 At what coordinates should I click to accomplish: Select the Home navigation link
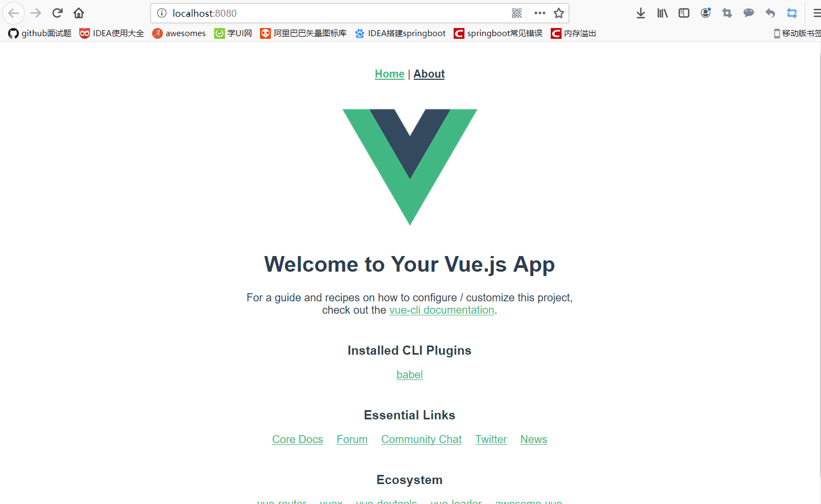(389, 74)
